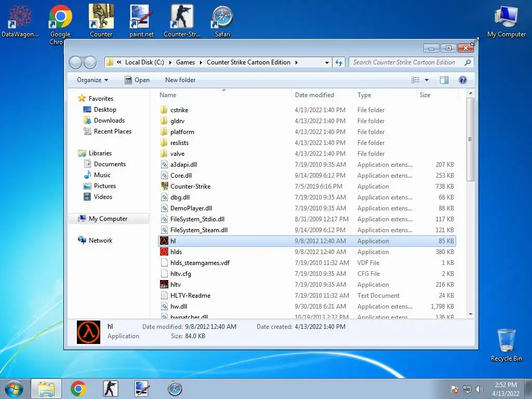Expand chevron after Counter Strike Cartoon Edition
Screen dimensions: 532x399
(x=297, y=62)
